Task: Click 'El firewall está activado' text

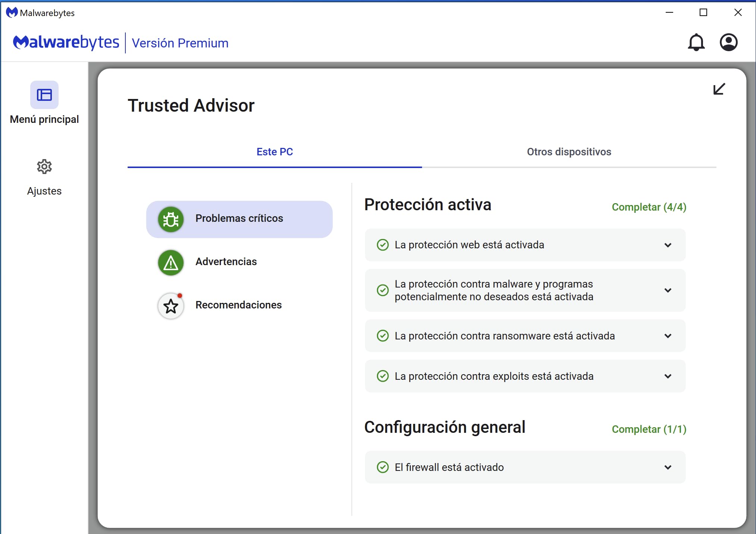Action: click(x=449, y=467)
